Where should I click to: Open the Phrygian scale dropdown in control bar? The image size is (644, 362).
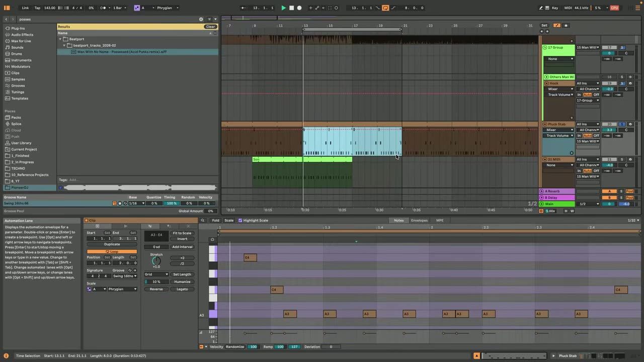[167, 8]
